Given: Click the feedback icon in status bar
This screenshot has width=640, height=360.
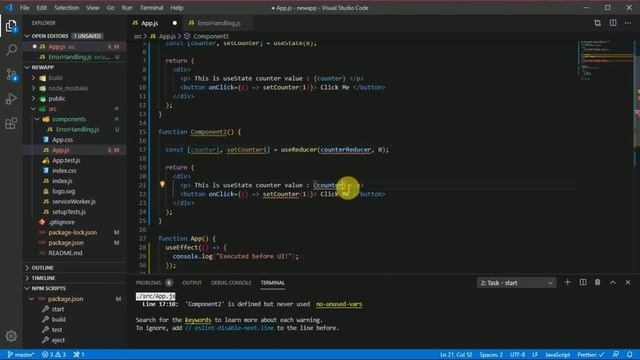Looking at the screenshot, I should coord(616,355).
